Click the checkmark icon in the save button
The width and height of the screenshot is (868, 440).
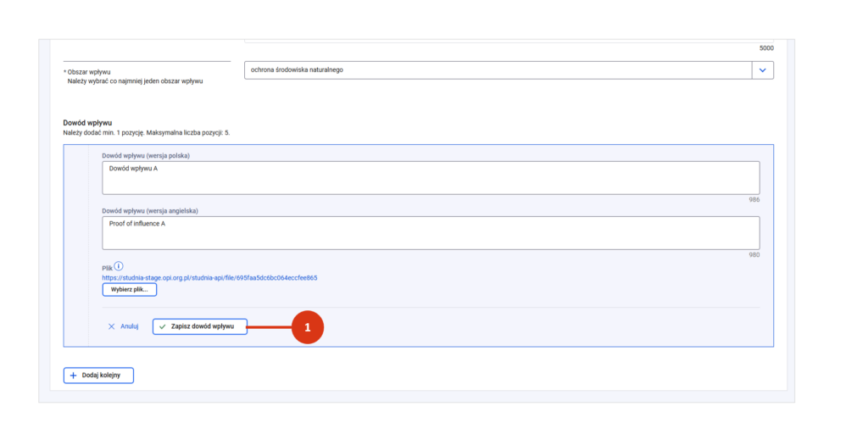163,326
